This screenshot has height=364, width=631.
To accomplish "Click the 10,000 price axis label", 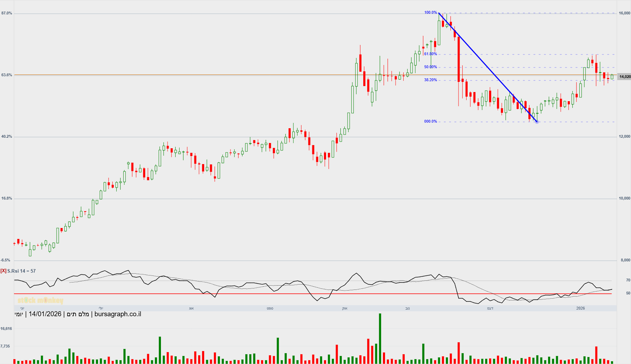I will tap(625, 199).
